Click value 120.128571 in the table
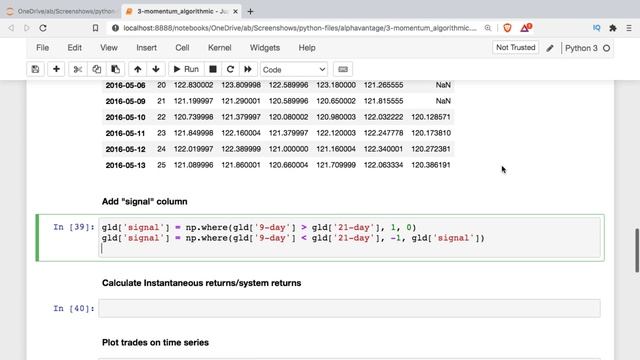The height and width of the screenshot is (360, 640). (431, 117)
